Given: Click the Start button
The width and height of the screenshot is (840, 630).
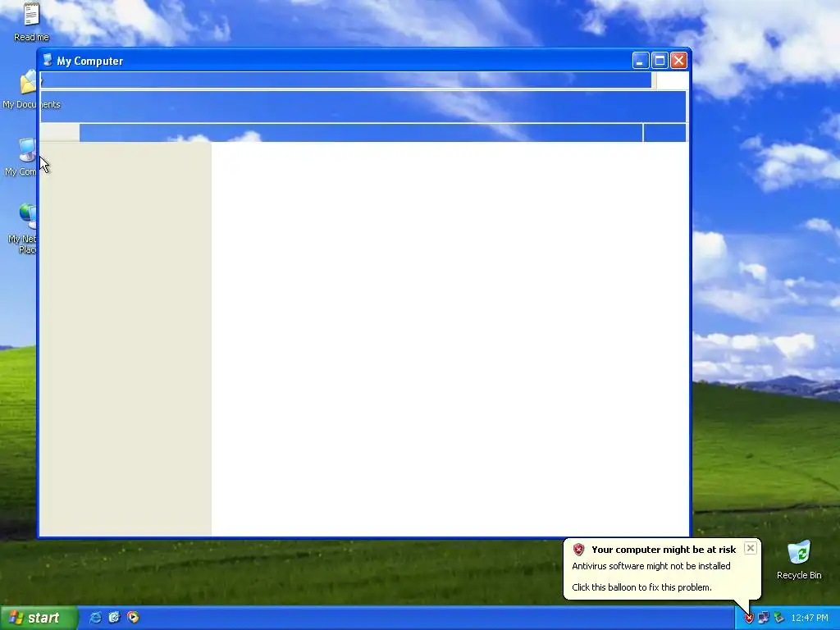Looking at the screenshot, I should pos(39,618).
